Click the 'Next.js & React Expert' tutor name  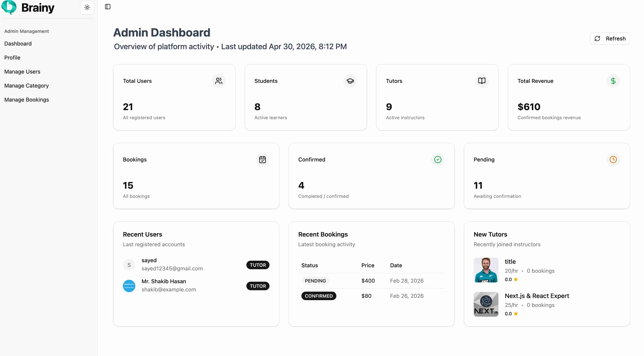pos(537,296)
